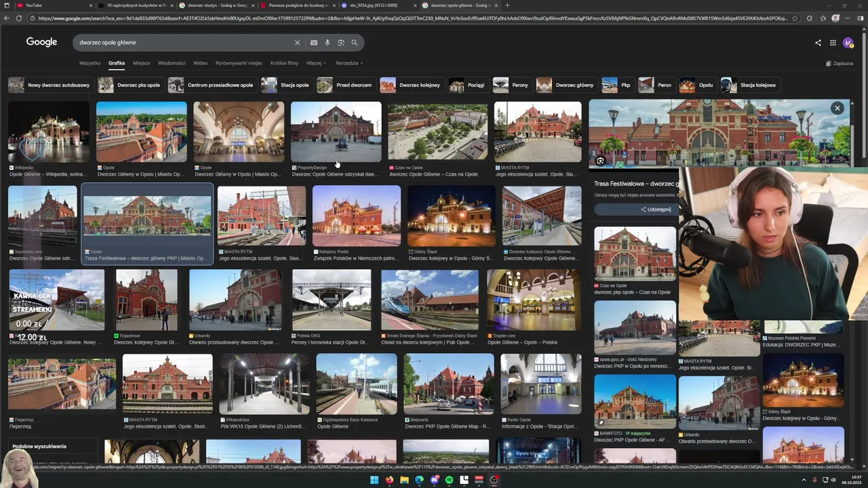Image resolution: width=868 pixels, height=488 pixels.
Task: Click the share icon beside the apps grid
Action: pos(818,43)
